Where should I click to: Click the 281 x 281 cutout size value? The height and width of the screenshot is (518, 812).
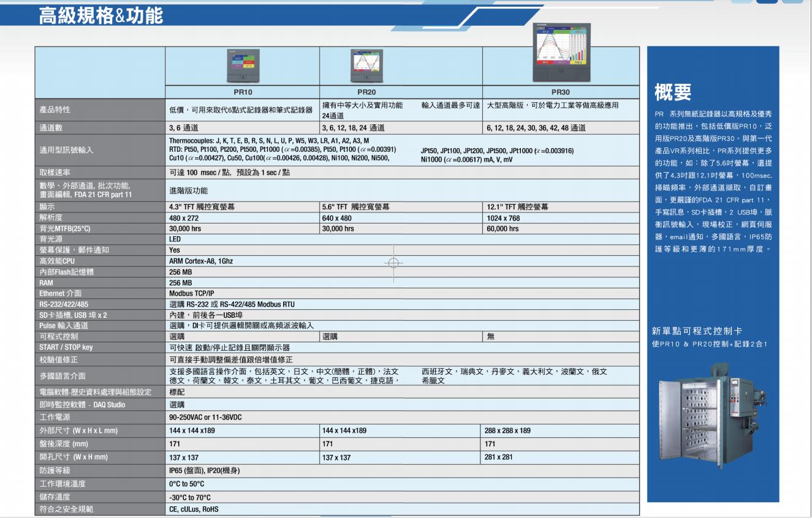pos(499,457)
